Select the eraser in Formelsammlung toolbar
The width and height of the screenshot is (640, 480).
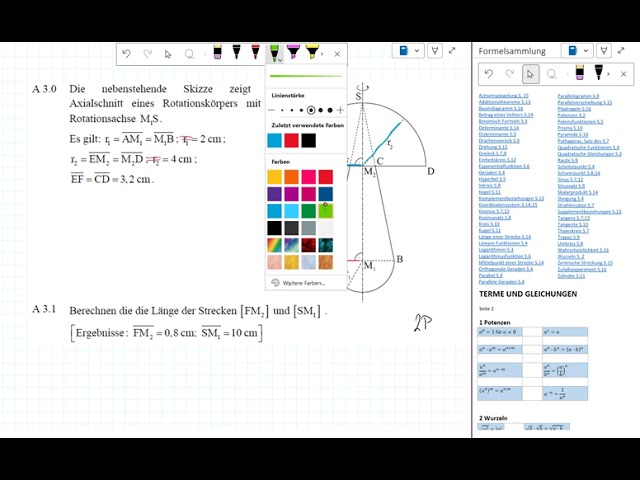pyautogui.click(x=580, y=73)
